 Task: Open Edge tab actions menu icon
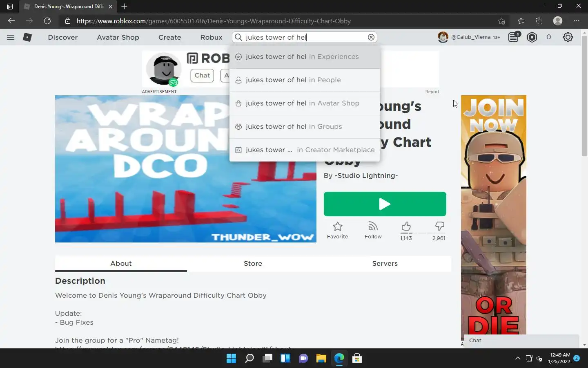[10, 6]
